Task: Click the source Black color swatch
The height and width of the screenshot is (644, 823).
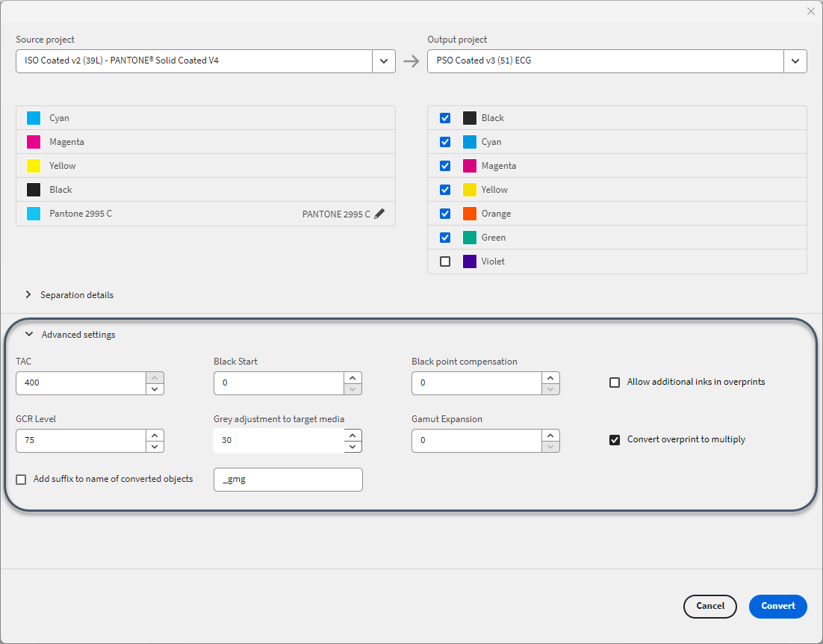Action: [34, 190]
